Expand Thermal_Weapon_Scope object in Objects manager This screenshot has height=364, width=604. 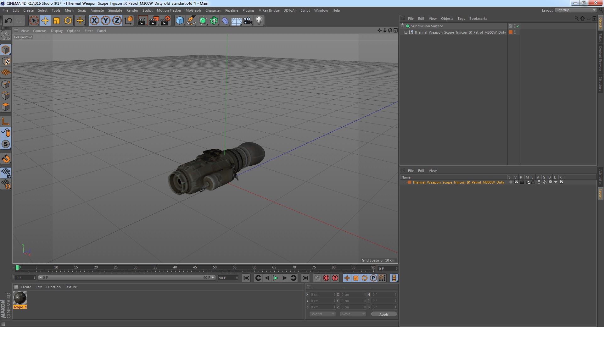pyautogui.click(x=406, y=32)
